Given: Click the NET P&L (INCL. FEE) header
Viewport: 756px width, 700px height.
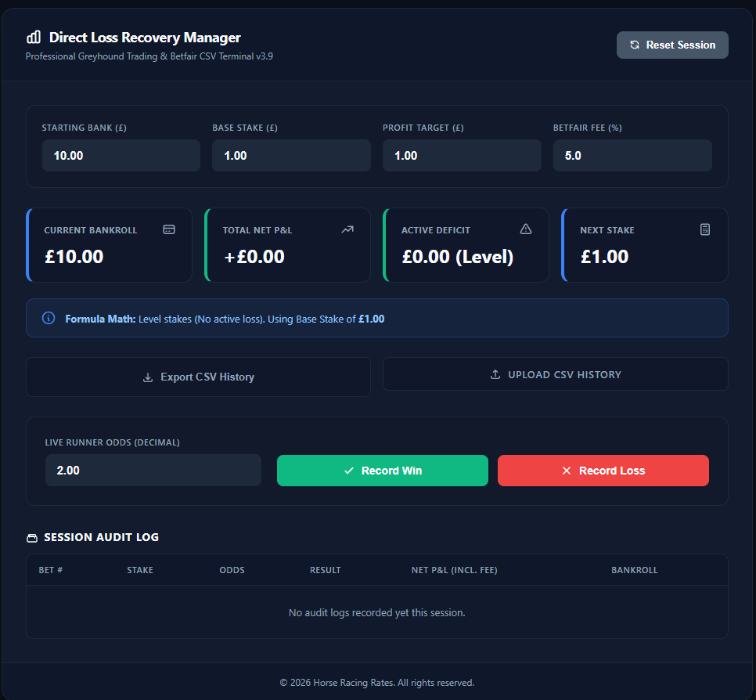Looking at the screenshot, I should [x=454, y=570].
